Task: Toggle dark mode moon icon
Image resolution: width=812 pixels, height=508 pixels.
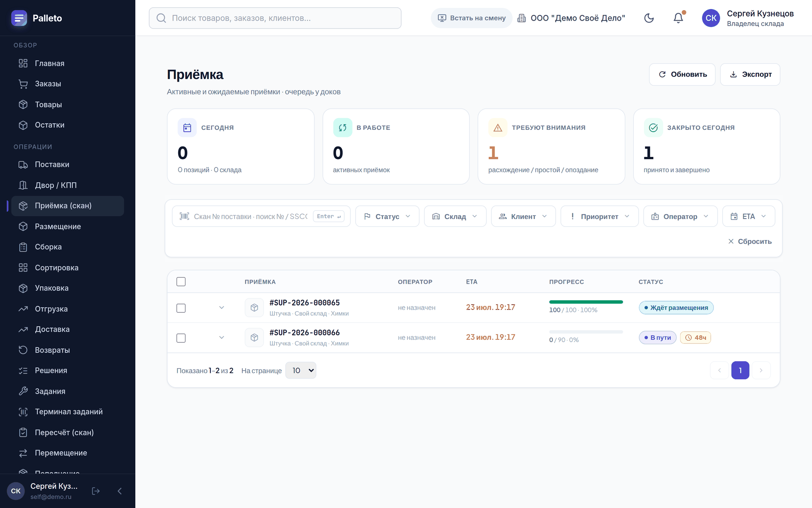Action: (649, 18)
